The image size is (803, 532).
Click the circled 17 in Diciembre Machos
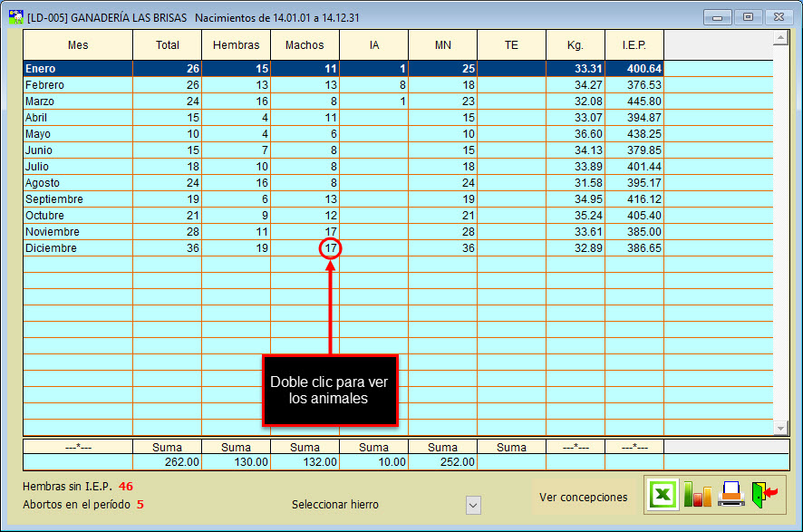[x=331, y=248]
